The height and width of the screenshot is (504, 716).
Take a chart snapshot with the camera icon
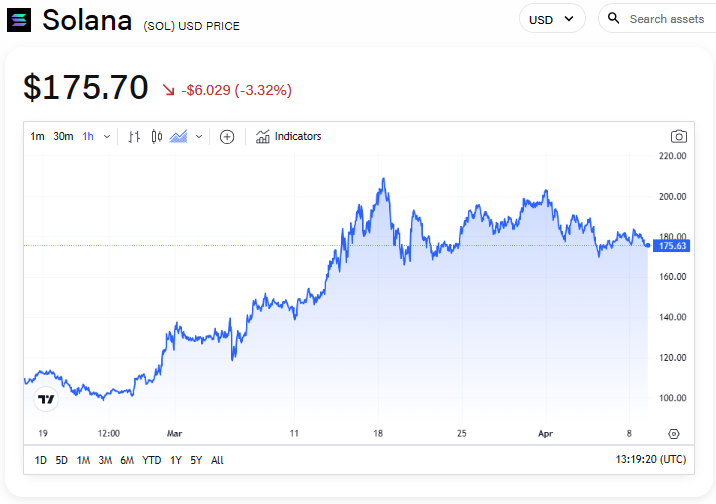pyautogui.click(x=679, y=137)
